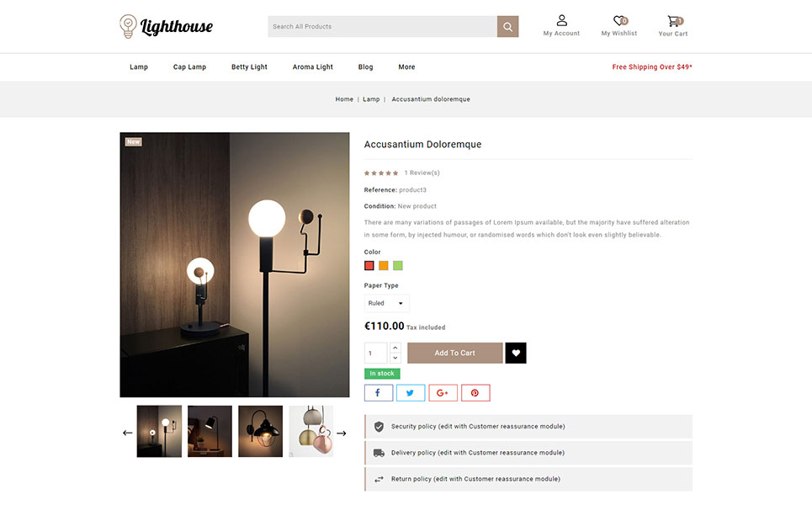Screen dimensions: 812x505
Task: Increase quantity with up arrow
Action: pos(395,348)
